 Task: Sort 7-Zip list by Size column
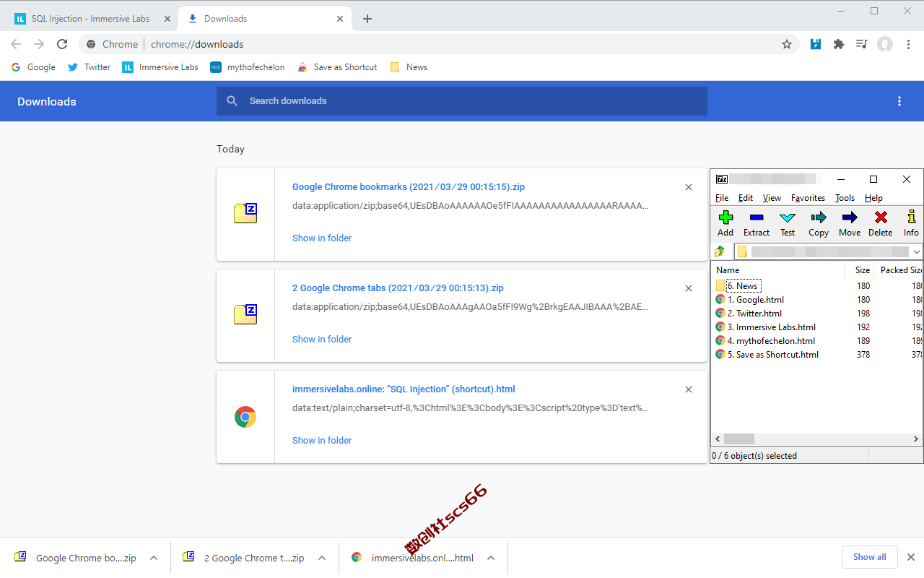pyautogui.click(x=859, y=270)
